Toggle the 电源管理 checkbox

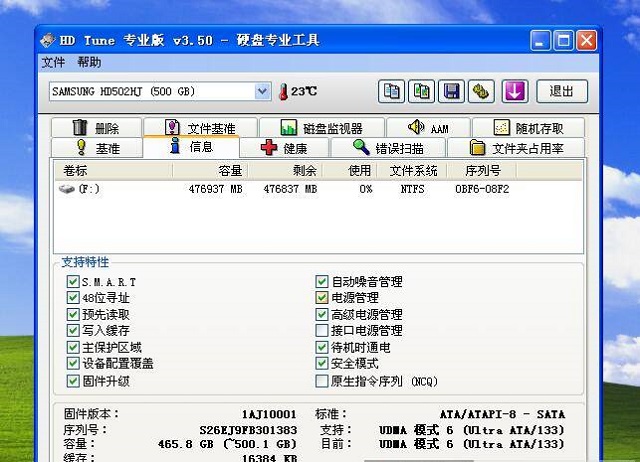(x=322, y=298)
